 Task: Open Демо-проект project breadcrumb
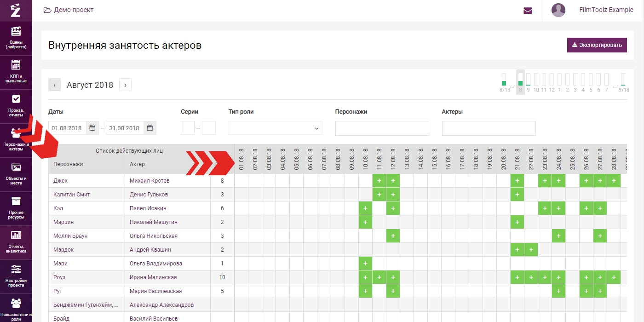point(69,10)
